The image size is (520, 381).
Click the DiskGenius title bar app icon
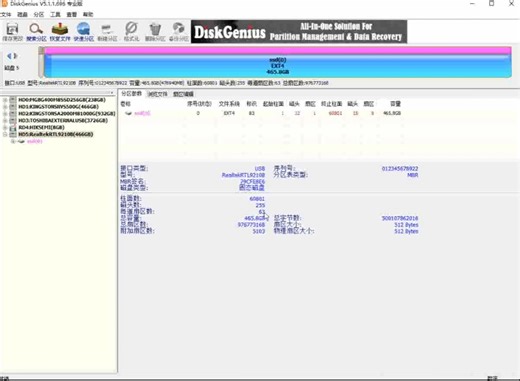pos(4,4)
